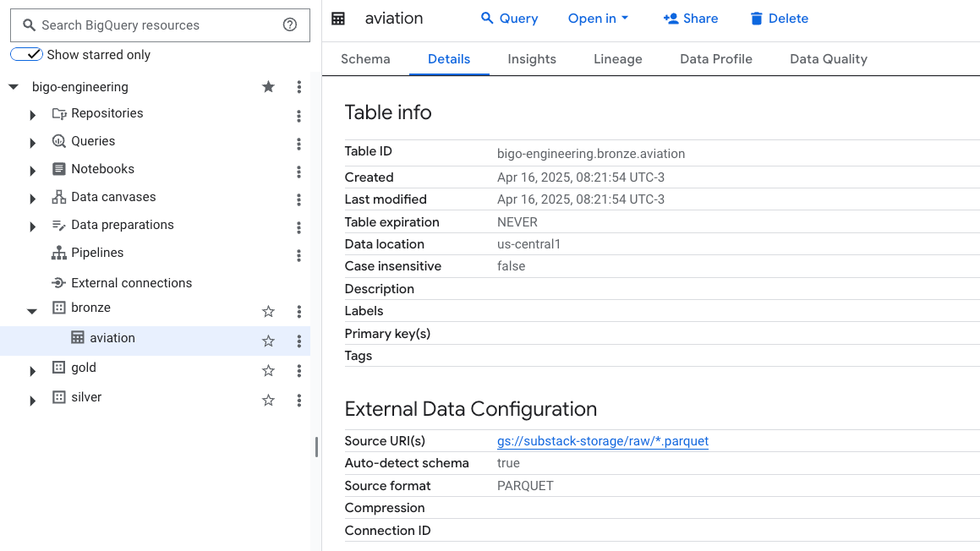Viewport: 980px width, 551px height.
Task: Open the Data Profile tab
Action: pos(716,59)
